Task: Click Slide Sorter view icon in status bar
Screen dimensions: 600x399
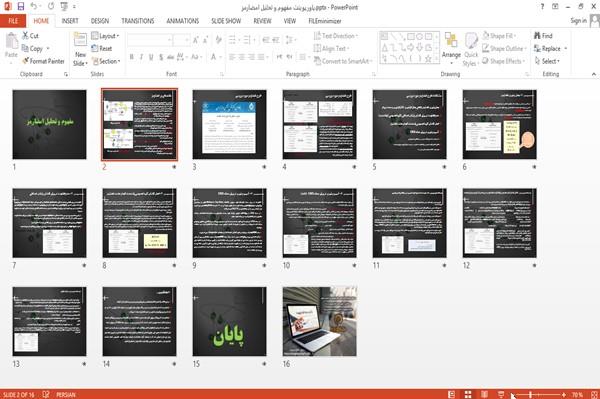Action: click(468, 394)
